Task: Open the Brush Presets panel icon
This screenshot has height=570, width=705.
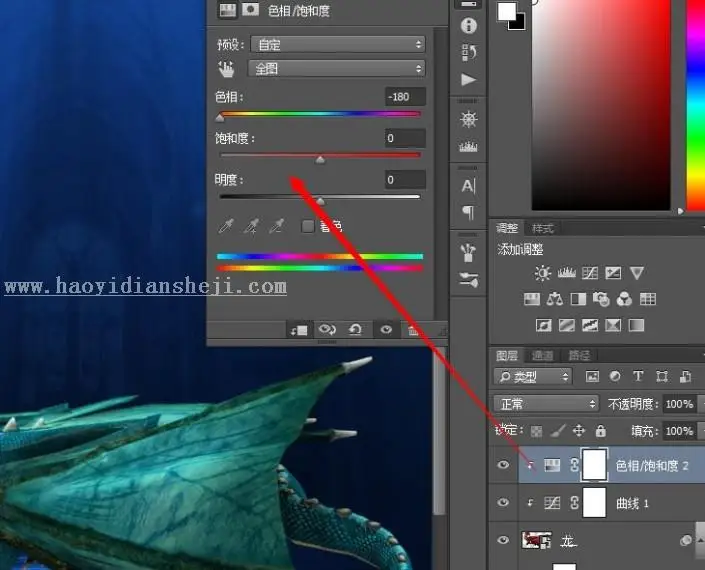Action: pyautogui.click(x=468, y=252)
